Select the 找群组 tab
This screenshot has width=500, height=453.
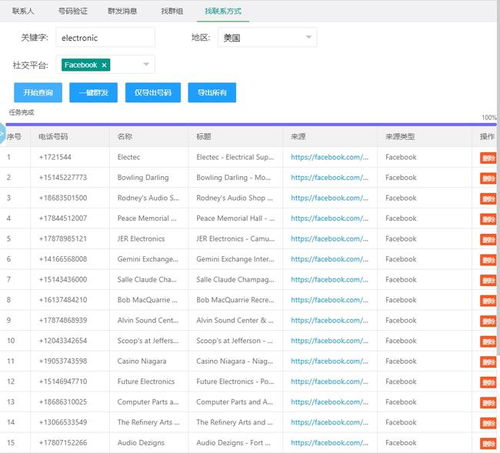[x=172, y=11]
